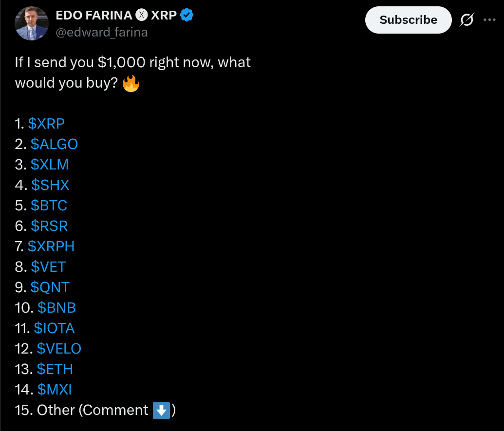The image size is (504, 431).
Task: Click the $IOTA cashtag
Action: tap(54, 328)
